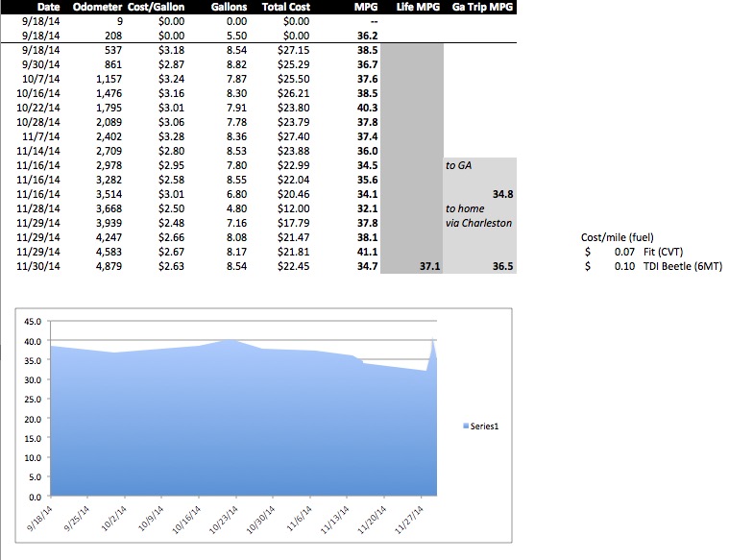Select the Cost/Gallon header cell
Screen dimensions: 753x560
tap(157, 5)
